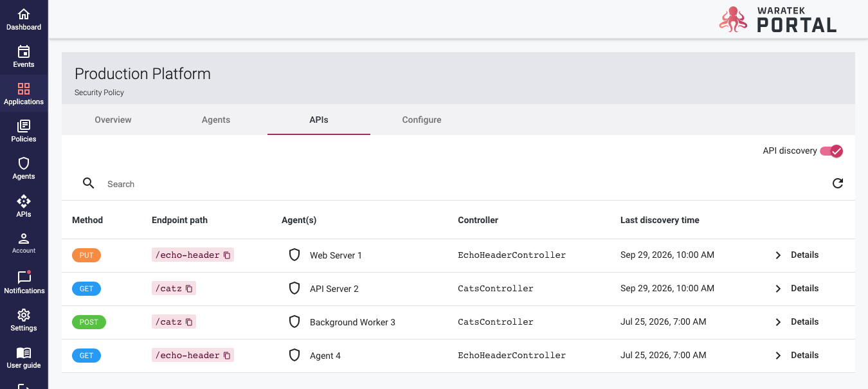
Task: Click the orange PUT method badge
Action: click(86, 255)
